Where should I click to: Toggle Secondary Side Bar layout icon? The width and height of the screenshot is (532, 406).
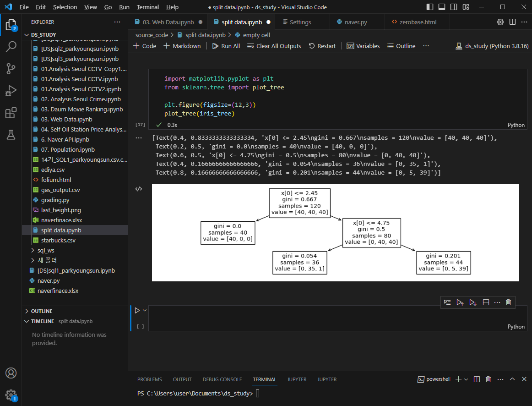pos(454,7)
